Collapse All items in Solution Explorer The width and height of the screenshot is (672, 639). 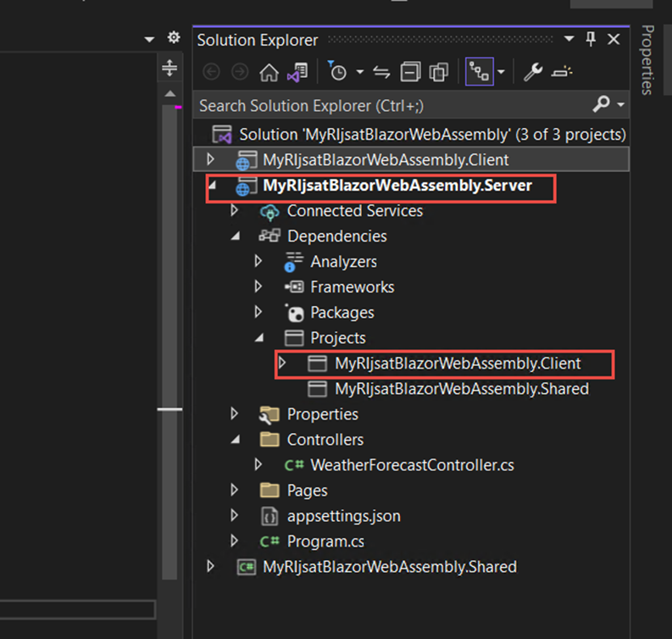pos(410,73)
